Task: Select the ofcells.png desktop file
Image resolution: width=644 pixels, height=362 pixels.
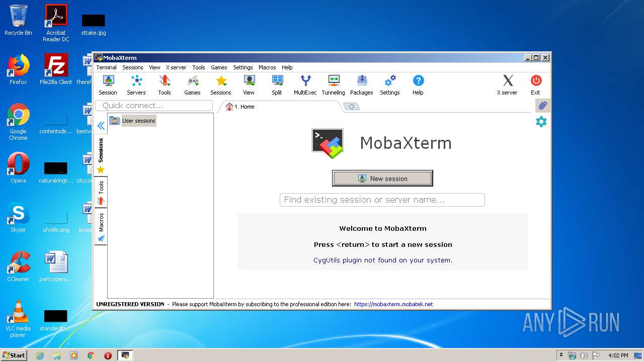Action: [x=56, y=221]
